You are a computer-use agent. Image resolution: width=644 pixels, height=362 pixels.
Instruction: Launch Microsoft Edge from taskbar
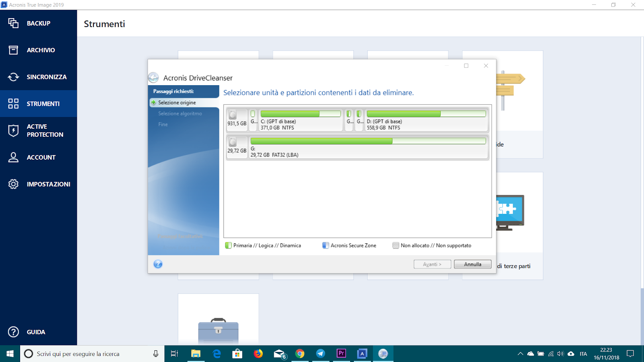point(217,354)
